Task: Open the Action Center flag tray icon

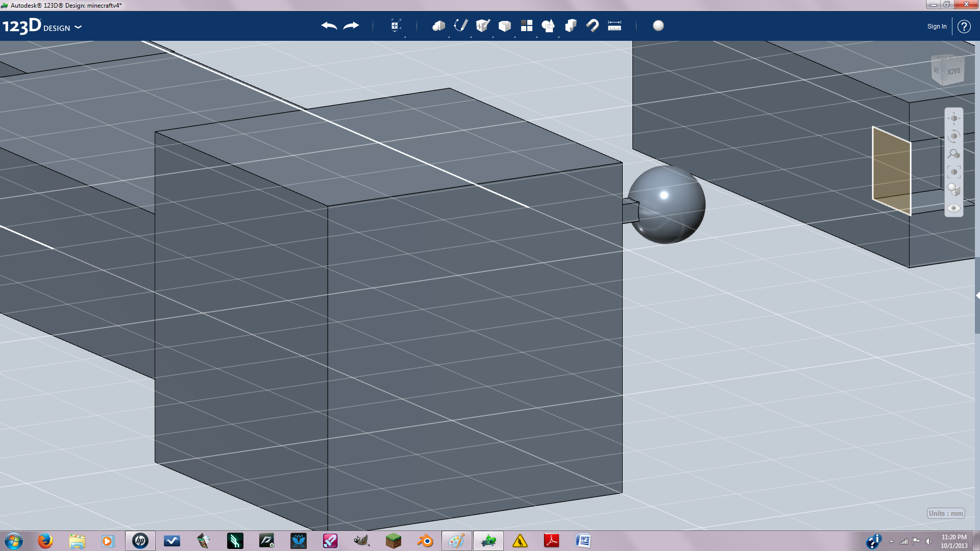Action: (x=916, y=541)
